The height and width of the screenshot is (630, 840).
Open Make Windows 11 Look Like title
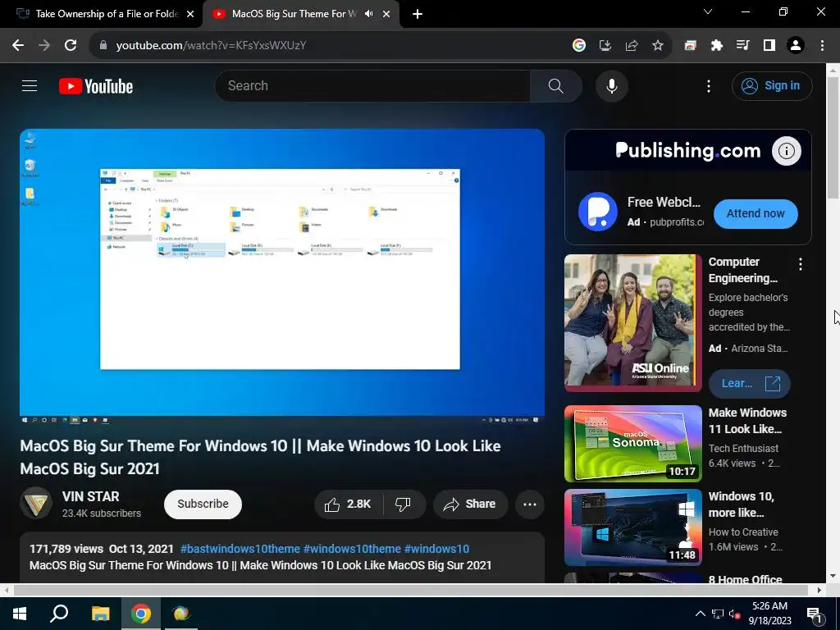pos(747,421)
